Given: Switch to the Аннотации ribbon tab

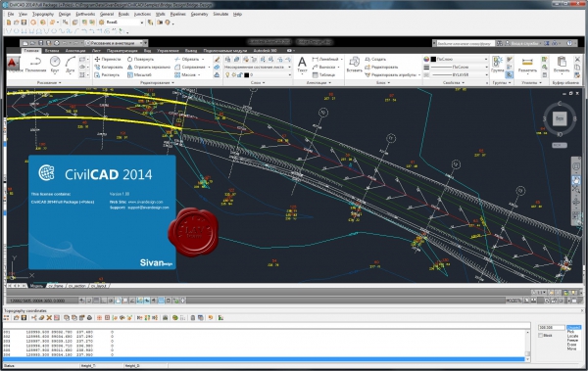Looking at the screenshot, I should click(75, 50).
